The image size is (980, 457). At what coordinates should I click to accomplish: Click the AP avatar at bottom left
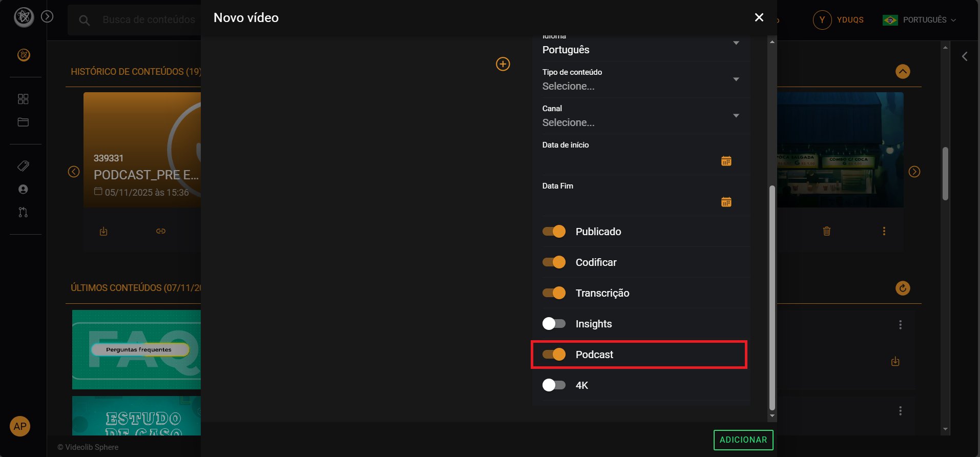pyautogui.click(x=19, y=426)
